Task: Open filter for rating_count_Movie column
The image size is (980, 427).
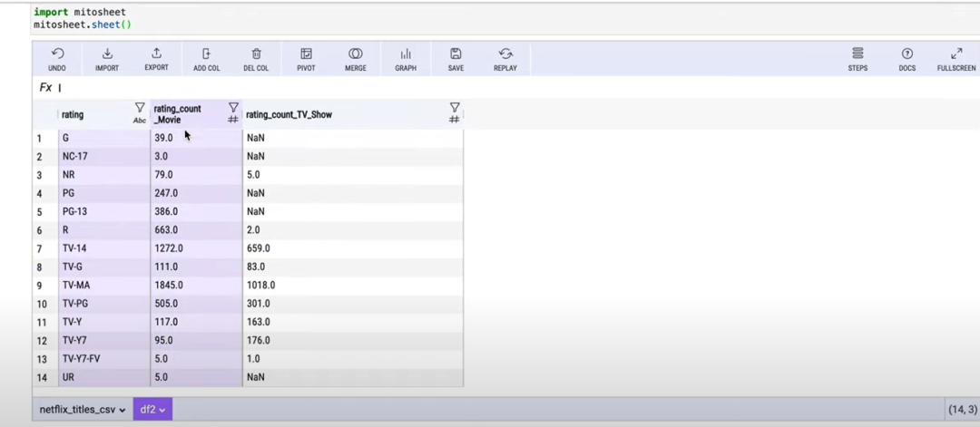Action: tap(233, 107)
